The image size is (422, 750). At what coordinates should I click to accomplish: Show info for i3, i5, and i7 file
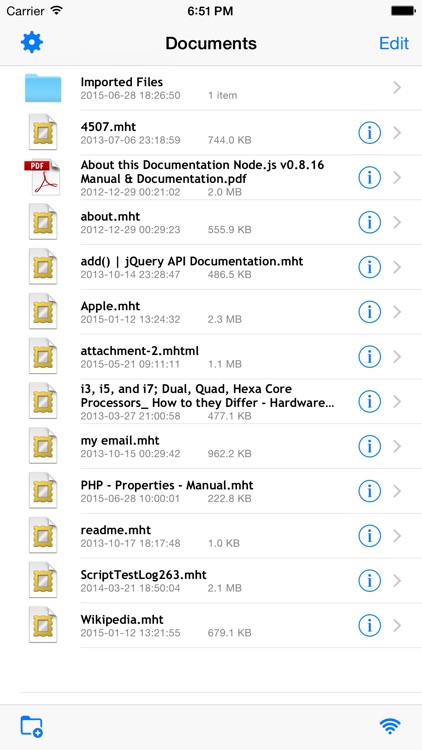coord(369,401)
